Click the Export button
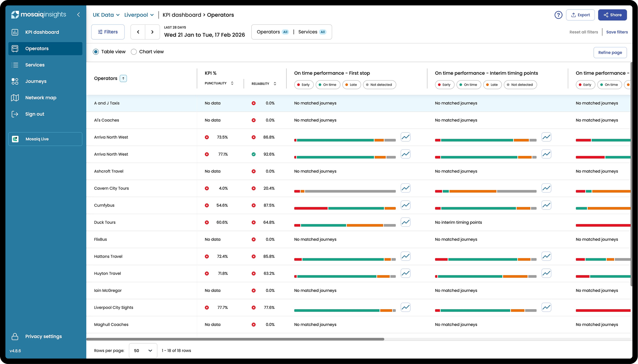 (580, 15)
